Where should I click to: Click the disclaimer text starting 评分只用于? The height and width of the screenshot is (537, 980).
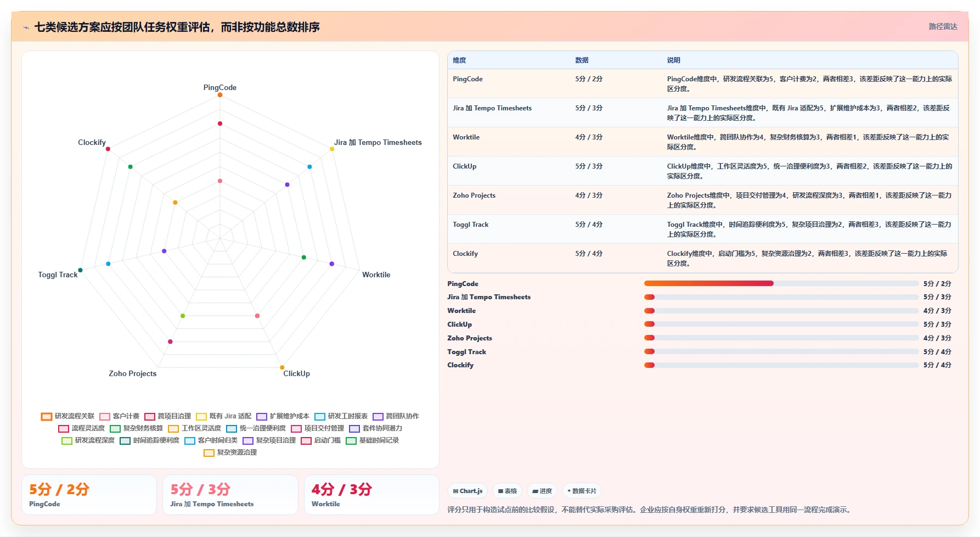pos(650,510)
